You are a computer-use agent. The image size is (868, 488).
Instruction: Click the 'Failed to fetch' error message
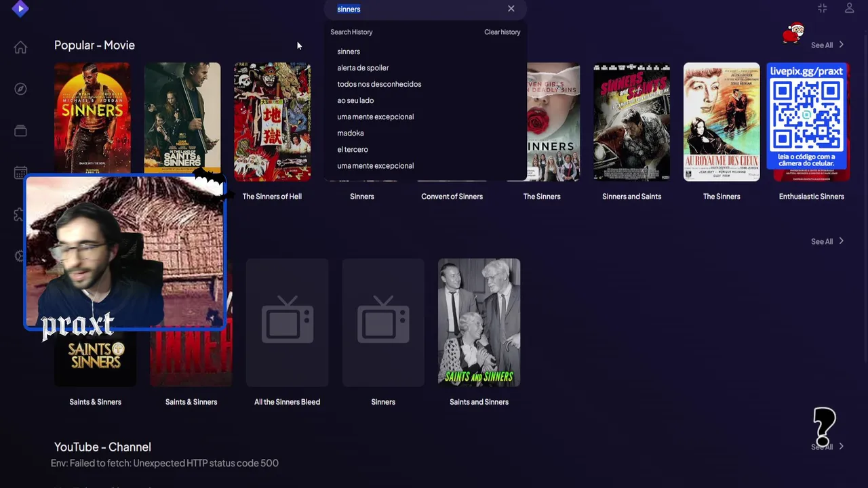pos(165,463)
